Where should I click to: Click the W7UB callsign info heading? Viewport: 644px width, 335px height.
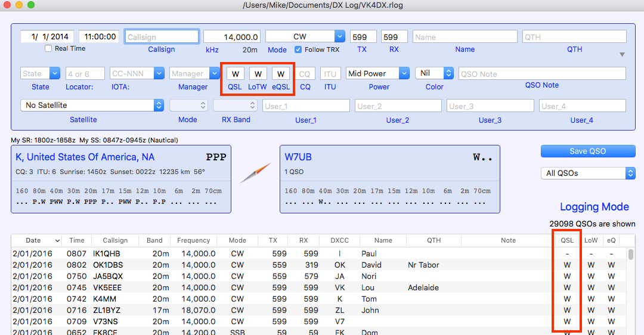click(x=298, y=157)
